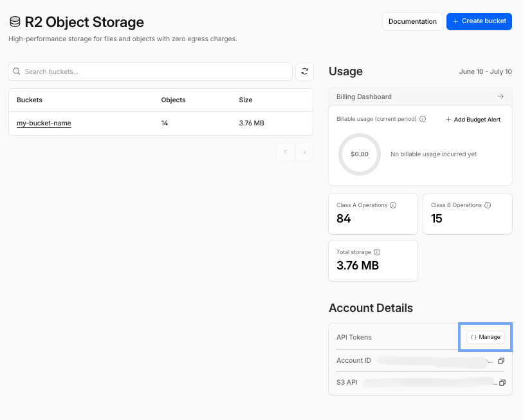Click the Buckets column header
The width and height of the screenshot is (523, 420).
(30, 100)
